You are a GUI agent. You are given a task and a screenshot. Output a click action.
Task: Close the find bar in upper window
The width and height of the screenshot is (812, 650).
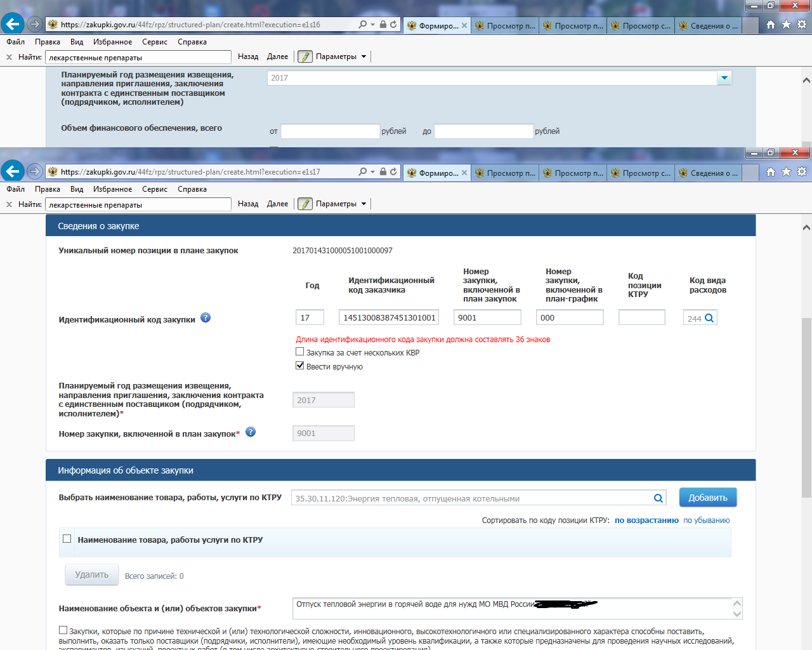pyautogui.click(x=9, y=57)
